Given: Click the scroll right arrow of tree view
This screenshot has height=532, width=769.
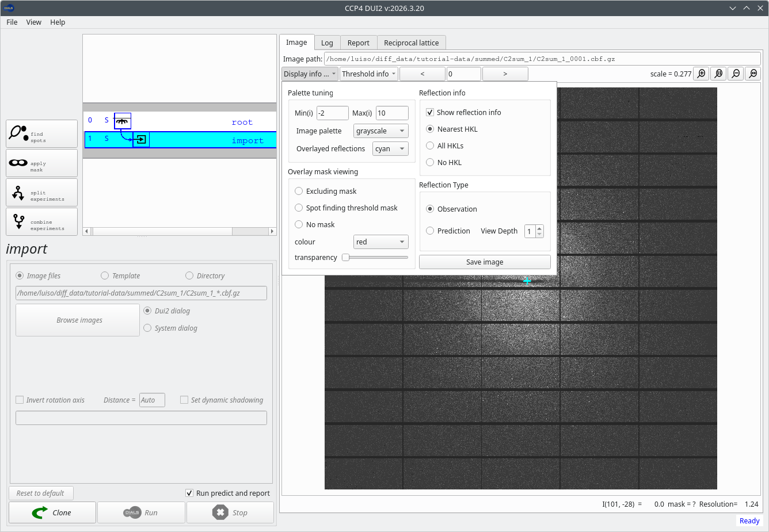Looking at the screenshot, I should click(x=272, y=231).
